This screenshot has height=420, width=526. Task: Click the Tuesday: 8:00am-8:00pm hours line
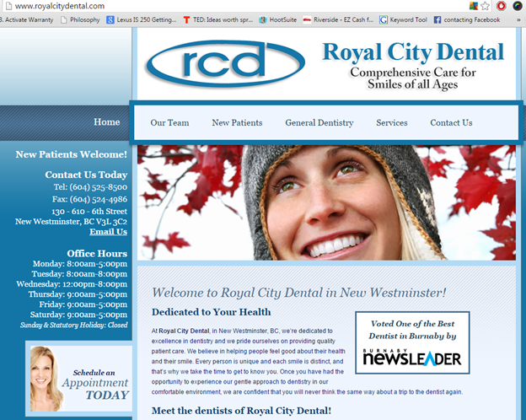click(79, 274)
